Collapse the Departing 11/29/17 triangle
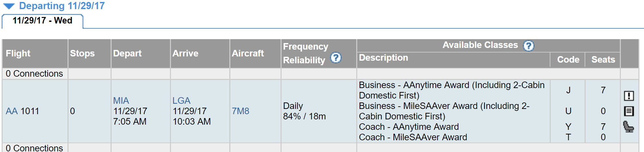This screenshot has width=644, height=152. pos(9,6)
